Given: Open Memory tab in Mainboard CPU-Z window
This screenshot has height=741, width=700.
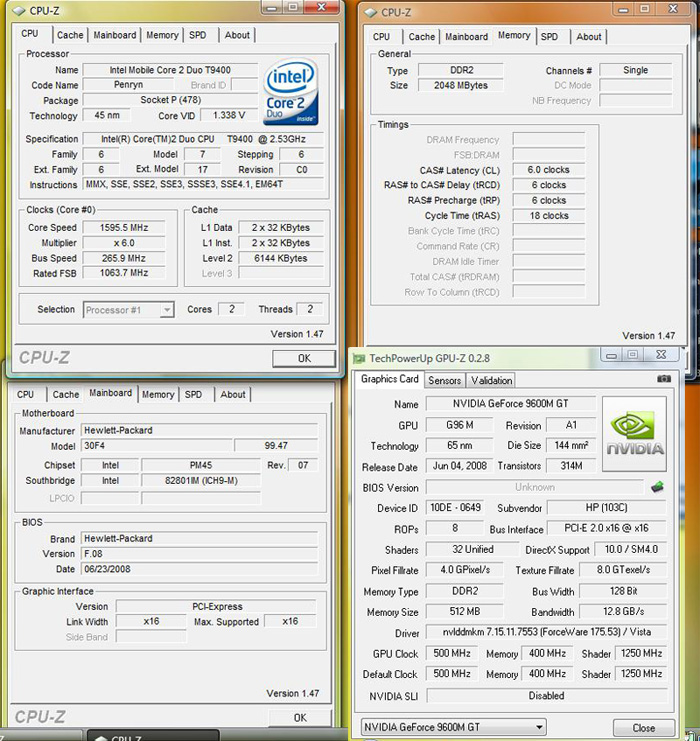Looking at the screenshot, I should [158, 395].
